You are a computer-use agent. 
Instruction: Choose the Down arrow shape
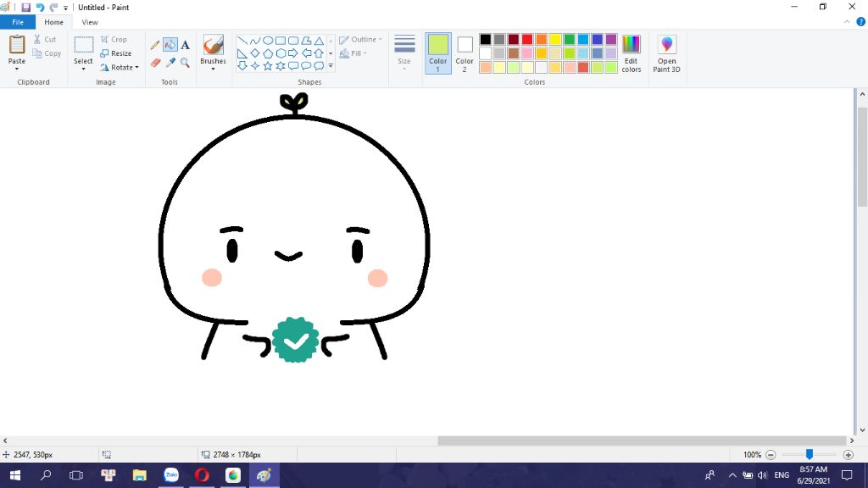[x=242, y=66]
